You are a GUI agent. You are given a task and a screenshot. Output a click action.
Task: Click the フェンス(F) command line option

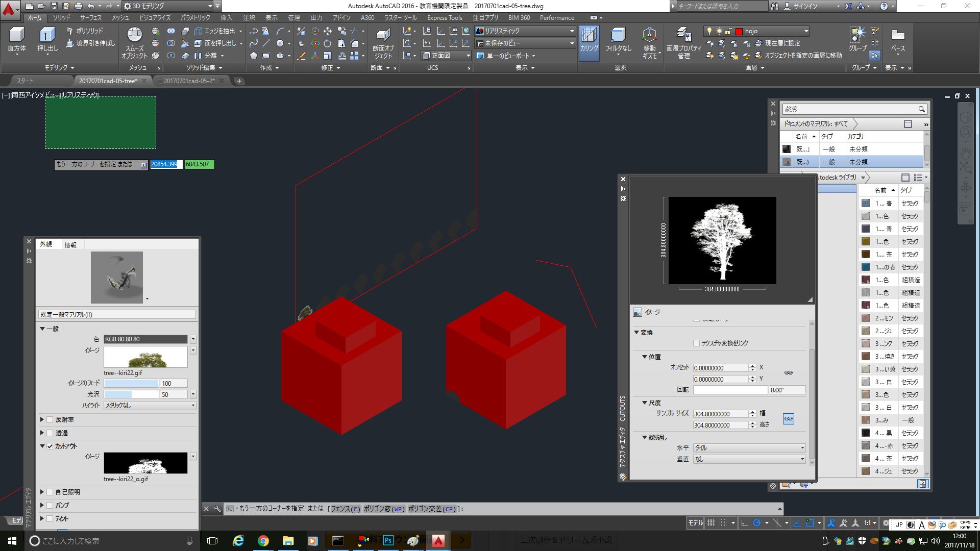coord(345,509)
